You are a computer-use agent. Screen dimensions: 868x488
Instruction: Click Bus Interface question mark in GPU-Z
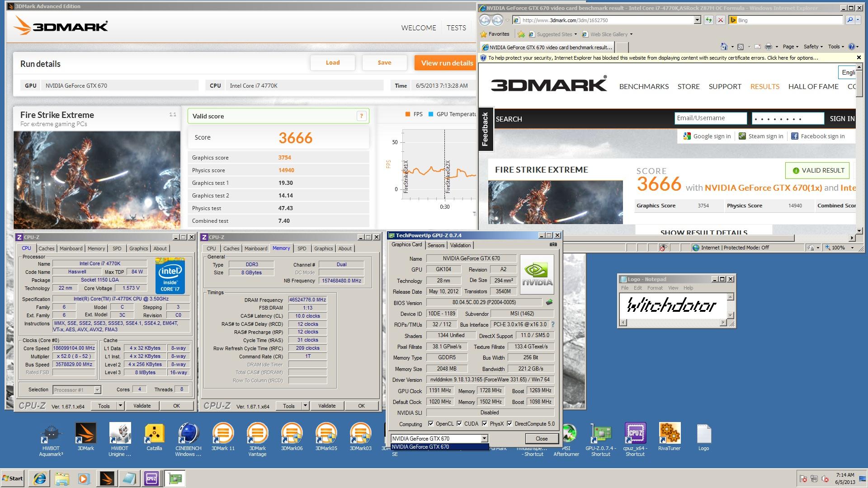pyautogui.click(x=552, y=324)
